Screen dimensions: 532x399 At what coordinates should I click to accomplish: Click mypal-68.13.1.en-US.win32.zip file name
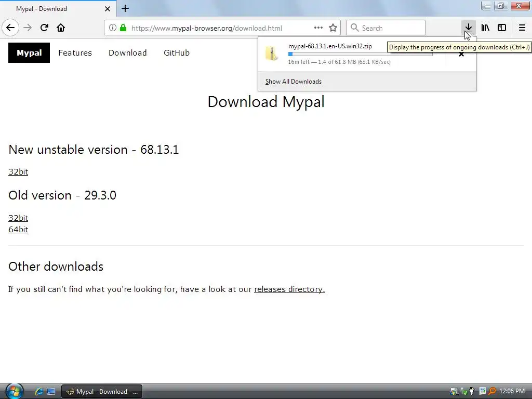coord(330,46)
